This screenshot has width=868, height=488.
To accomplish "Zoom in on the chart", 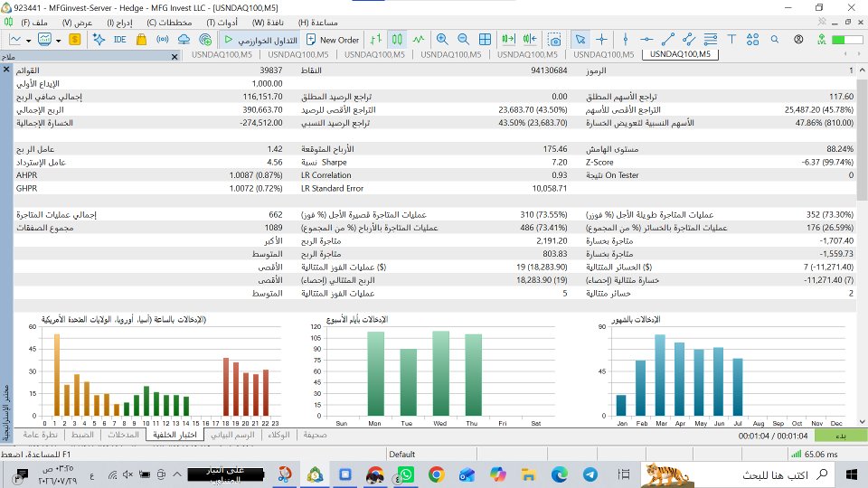I will (442, 39).
